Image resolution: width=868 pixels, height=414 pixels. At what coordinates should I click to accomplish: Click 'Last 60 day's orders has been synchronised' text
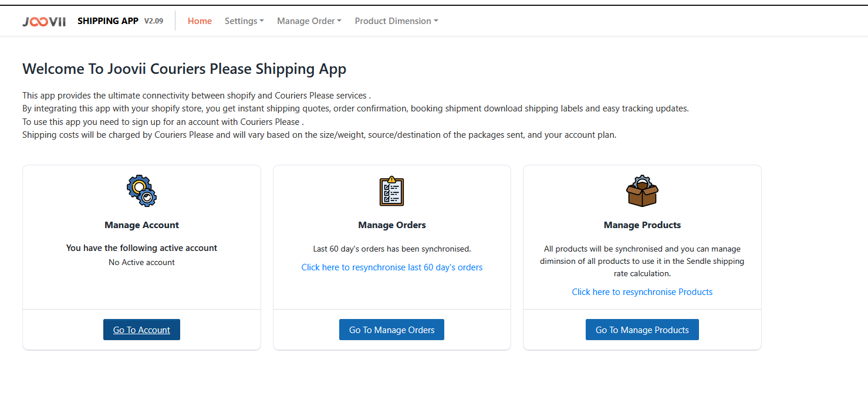point(392,249)
